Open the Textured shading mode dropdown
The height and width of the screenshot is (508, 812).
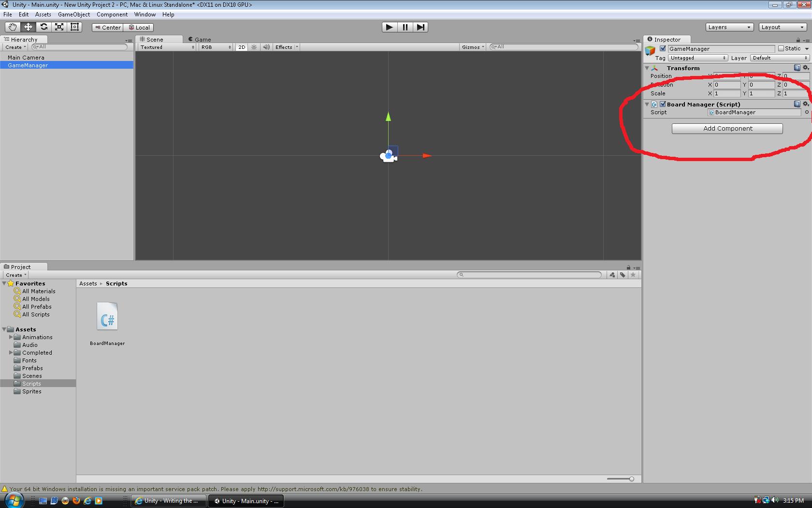coord(166,47)
